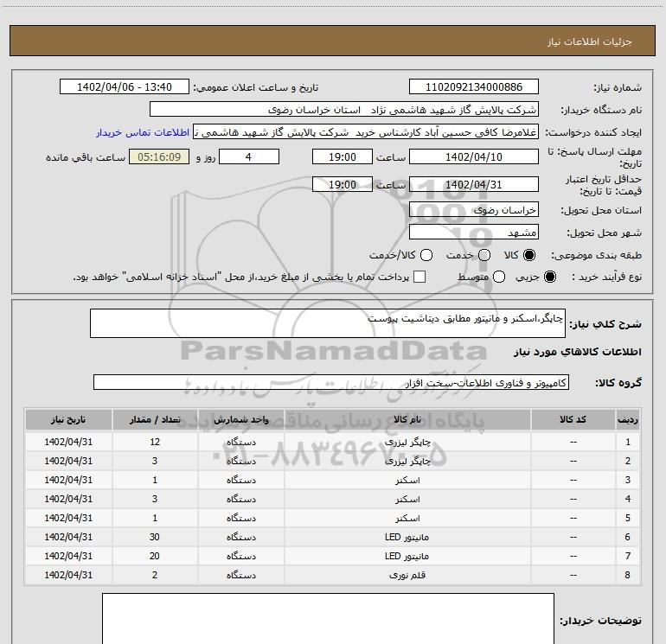The width and height of the screenshot is (666, 644).
Task: Click the جزئیات اطلاعات نیاز header title
Action: tap(590, 41)
